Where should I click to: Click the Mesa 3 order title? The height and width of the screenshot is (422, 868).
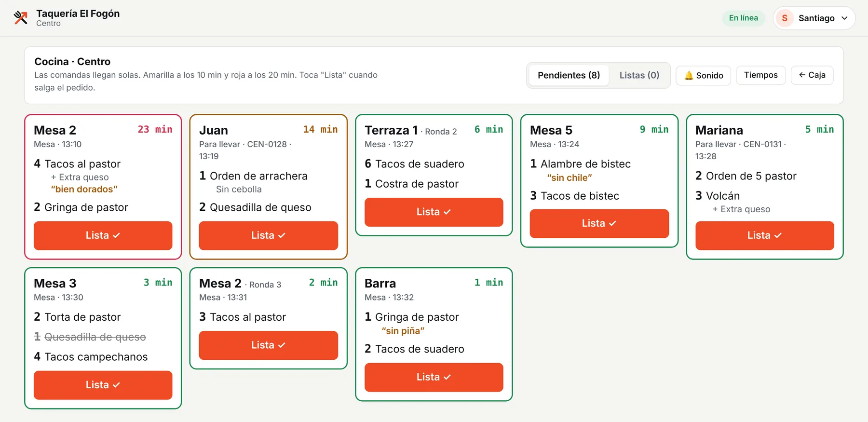[55, 283]
